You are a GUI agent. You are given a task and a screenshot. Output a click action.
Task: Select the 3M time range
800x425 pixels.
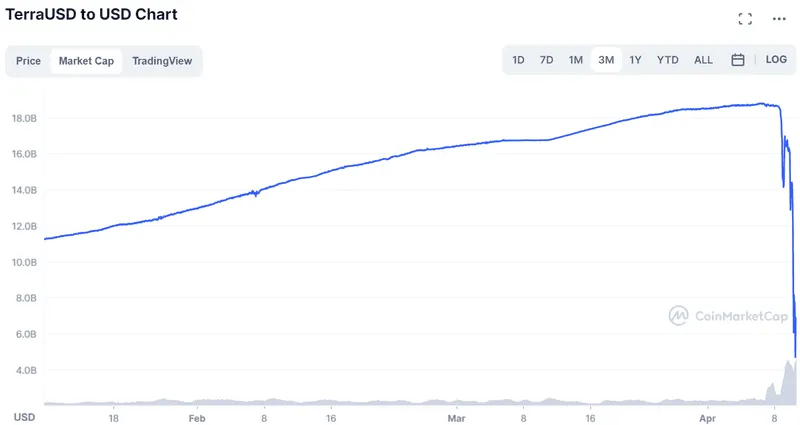[606, 60]
